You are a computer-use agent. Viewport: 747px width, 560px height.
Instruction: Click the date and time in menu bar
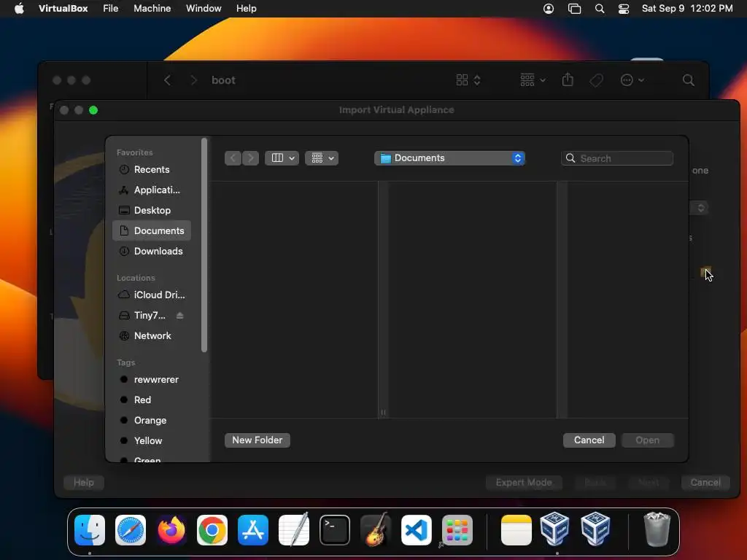[x=687, y=9]
